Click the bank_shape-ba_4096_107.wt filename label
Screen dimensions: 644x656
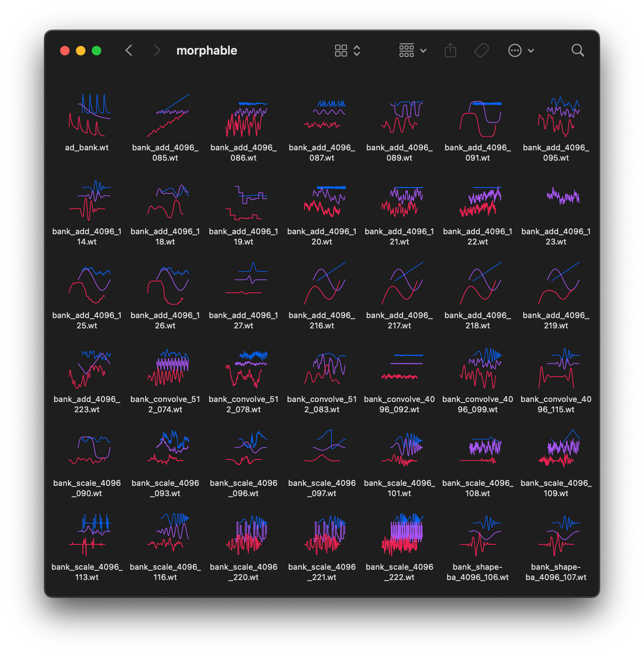(x=556, y=572)
